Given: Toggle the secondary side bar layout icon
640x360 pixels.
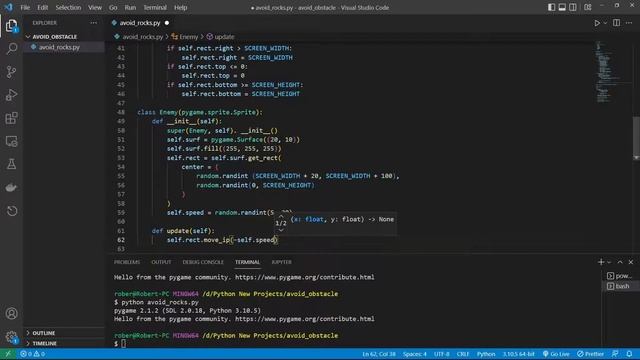Looking at the screenshot, I should 573,7.
